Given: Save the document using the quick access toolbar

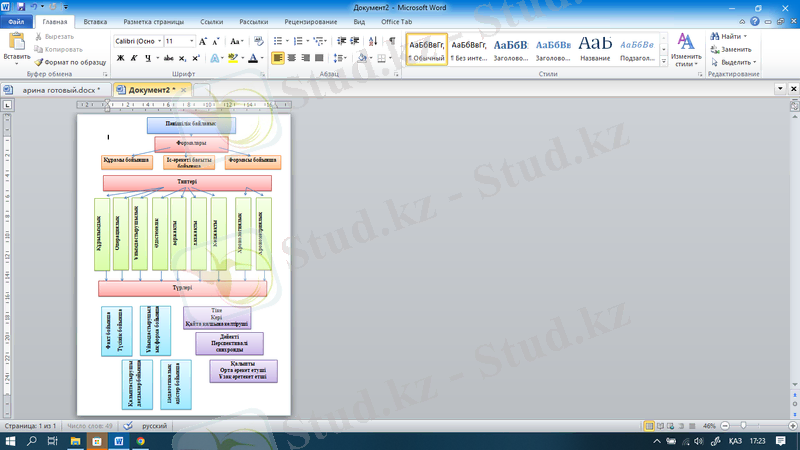Looking at the screenshot, I should coord(21,6).
